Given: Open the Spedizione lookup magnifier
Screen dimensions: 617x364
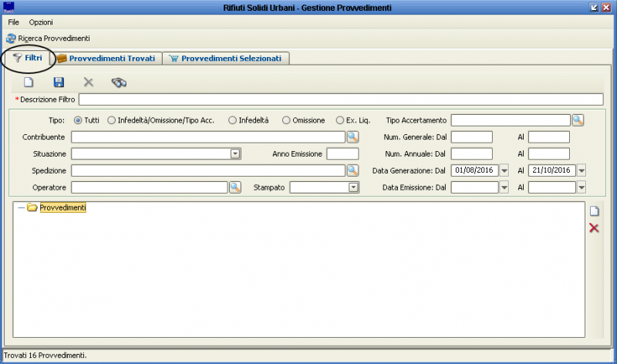Looking at the screenshot, I should point(352,170).
